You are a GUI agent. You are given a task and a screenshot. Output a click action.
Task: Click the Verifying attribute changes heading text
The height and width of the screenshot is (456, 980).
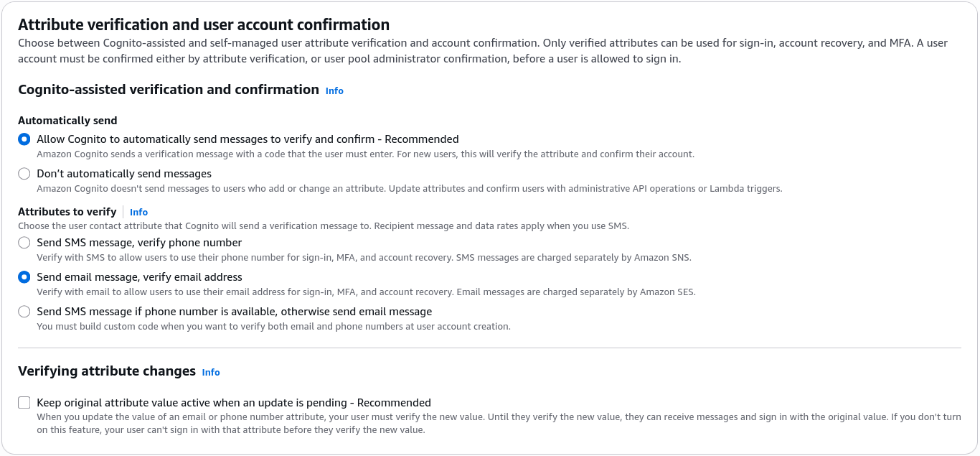pos(107,371)
